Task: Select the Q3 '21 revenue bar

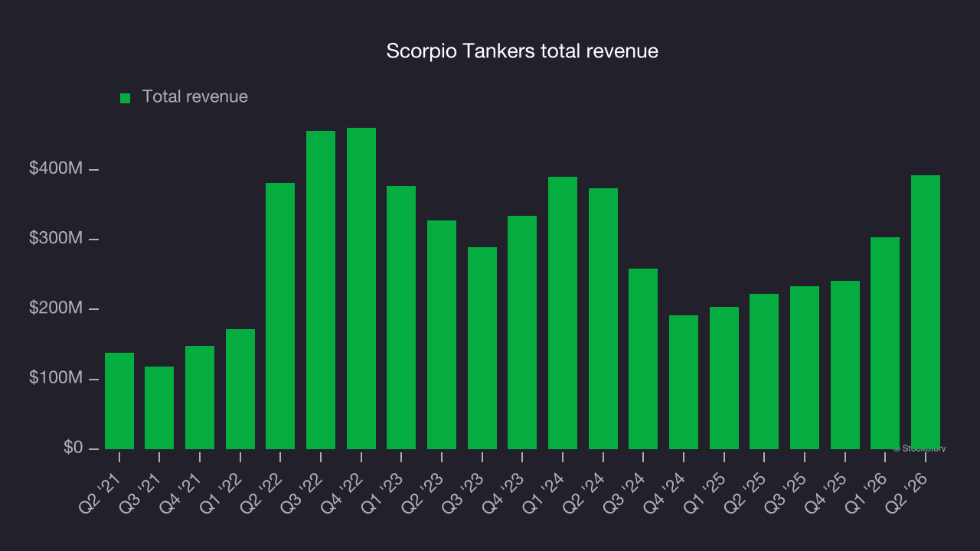Action: click(159, 408)
